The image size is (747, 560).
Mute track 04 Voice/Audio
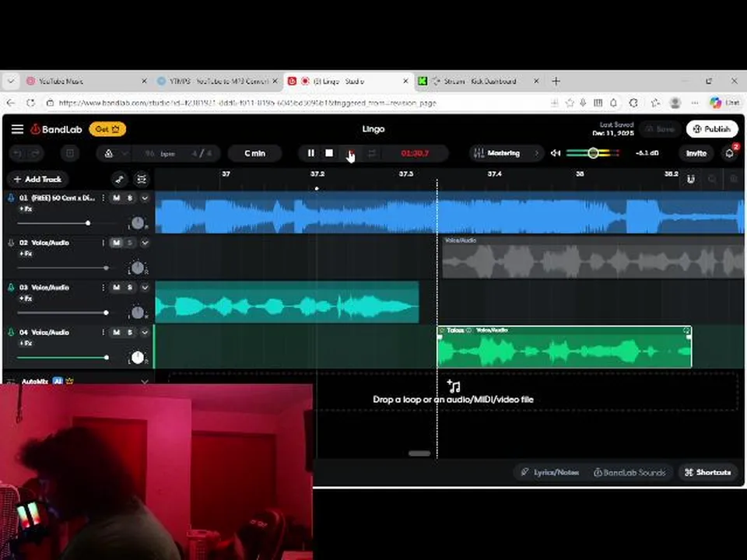(117, 332)
